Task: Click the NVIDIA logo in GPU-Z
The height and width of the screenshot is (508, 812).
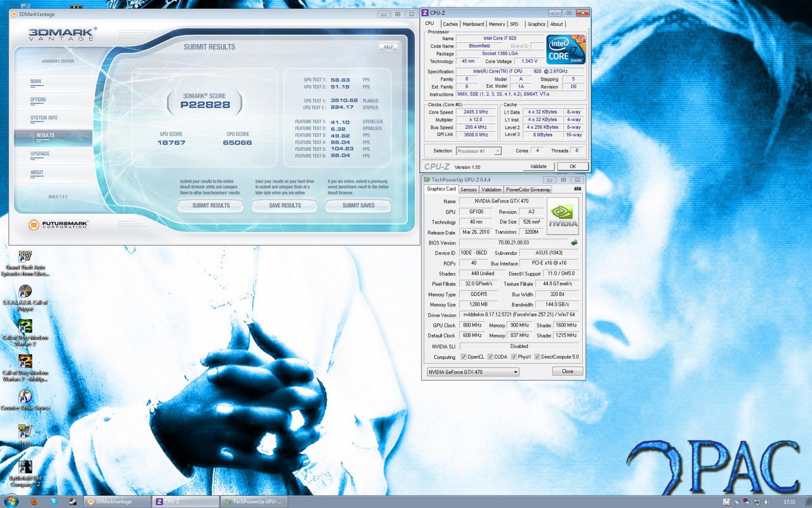Action: [563, 216]
